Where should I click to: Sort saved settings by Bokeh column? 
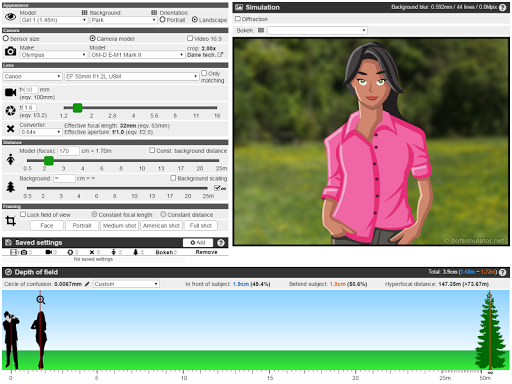(x=166, y=252)
